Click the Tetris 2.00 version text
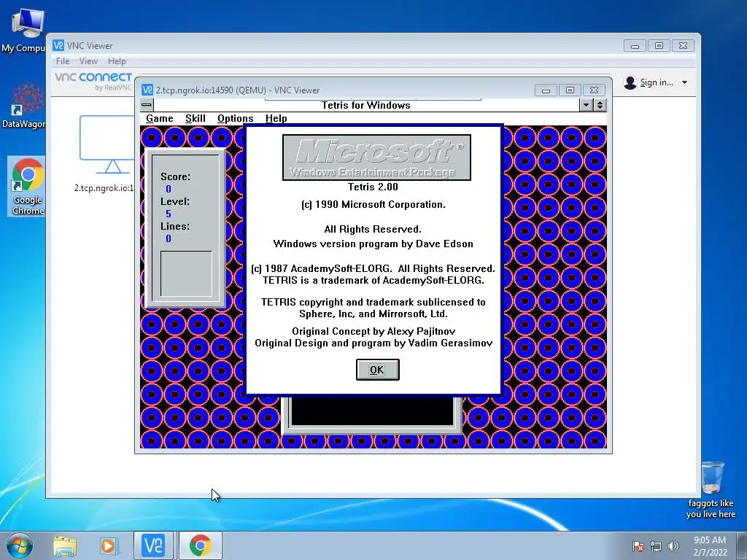This screenshot has height=560, width=747. [x=373, y=187]
